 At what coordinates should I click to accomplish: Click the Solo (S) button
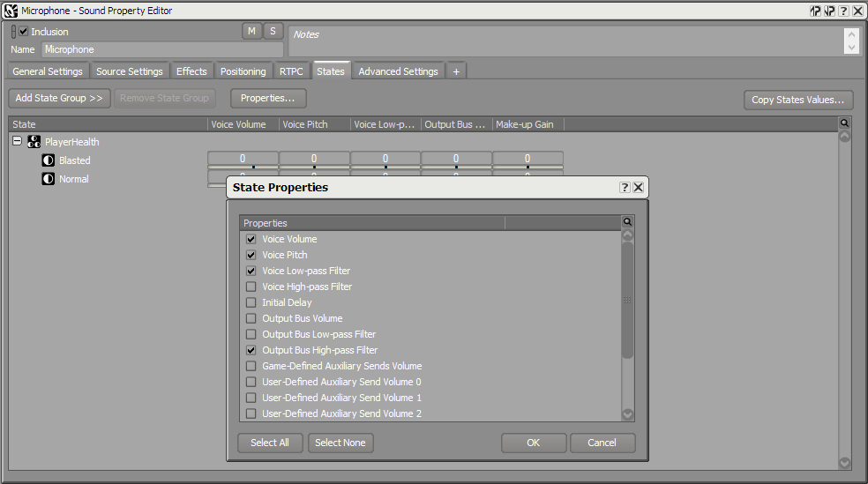[x=273, y=32]
